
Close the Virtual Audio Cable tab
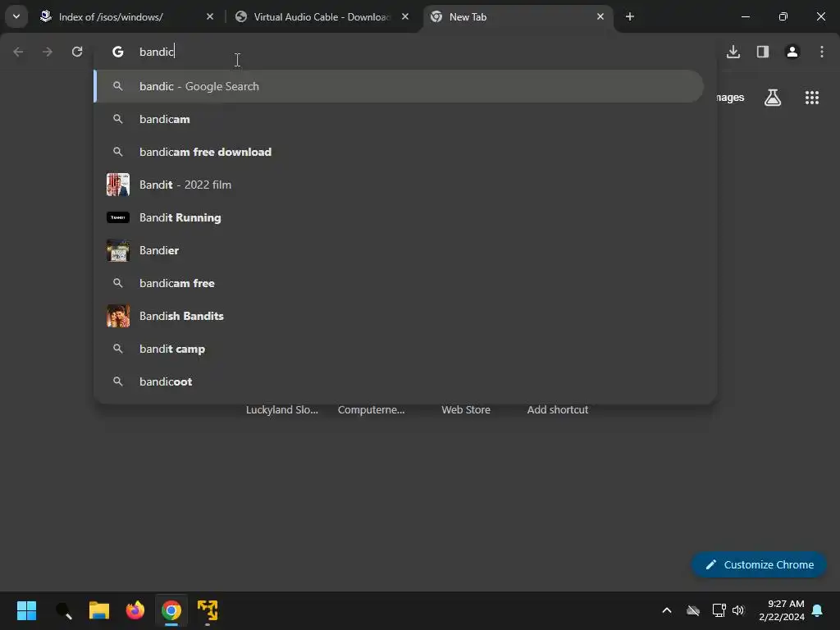pos(405,17)
